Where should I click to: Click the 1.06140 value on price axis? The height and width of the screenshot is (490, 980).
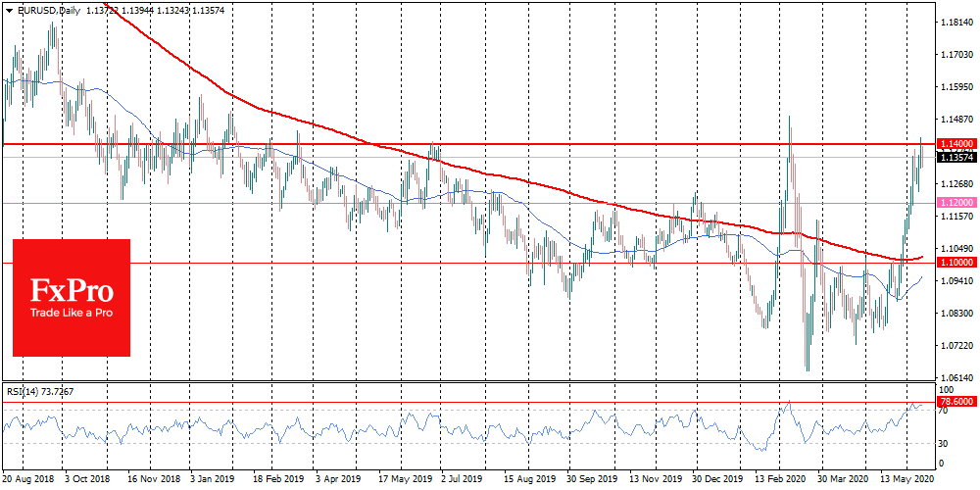pos(955,377)
